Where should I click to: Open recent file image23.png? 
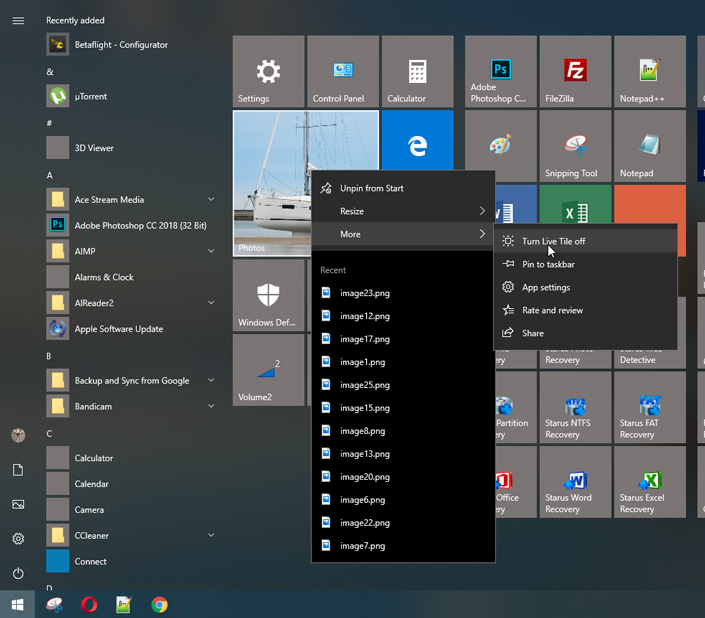coord(403,293)
